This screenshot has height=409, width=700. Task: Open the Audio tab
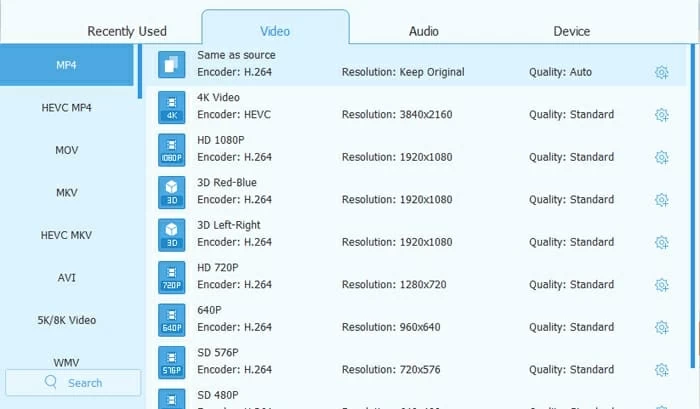423,31
